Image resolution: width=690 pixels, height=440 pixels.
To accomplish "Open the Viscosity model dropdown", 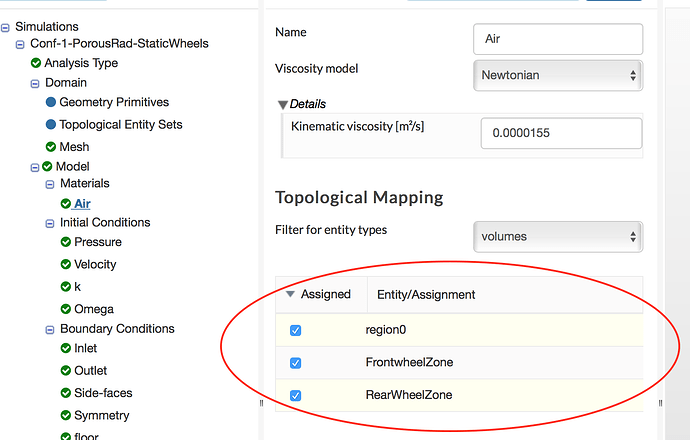I will point(557,75).
